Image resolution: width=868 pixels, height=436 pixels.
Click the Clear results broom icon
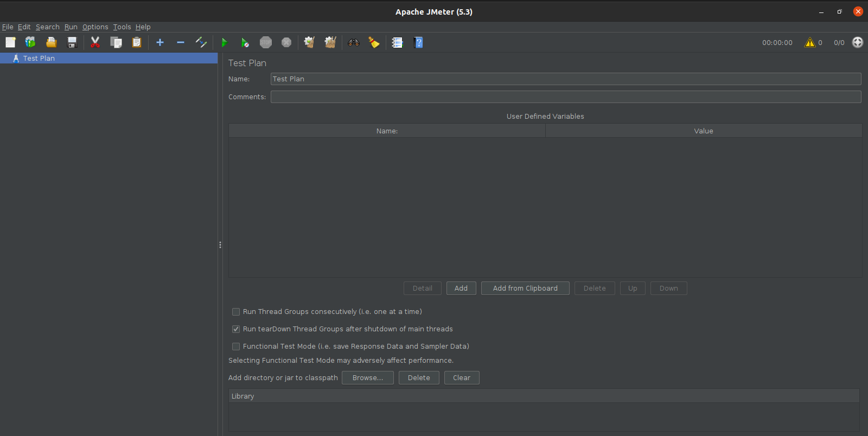[309, 42]
